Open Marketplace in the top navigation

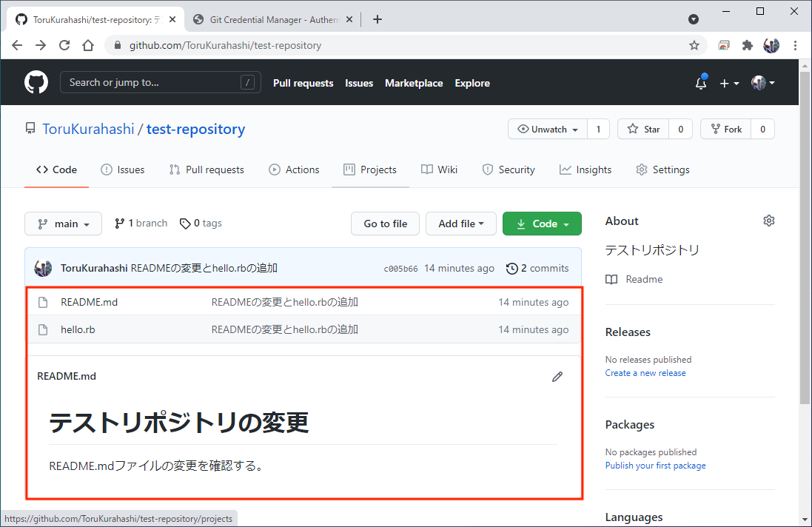click(414, 83)
